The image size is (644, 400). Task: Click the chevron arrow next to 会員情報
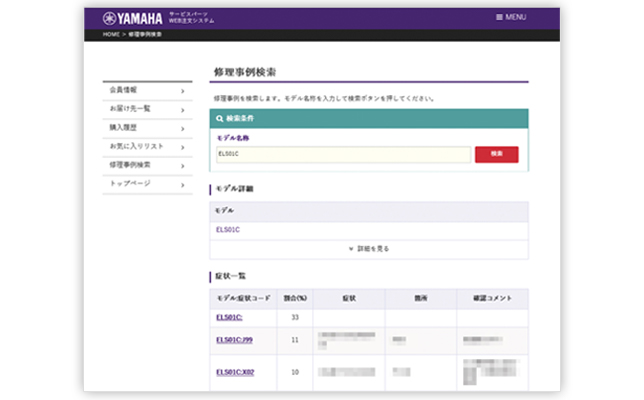click(x=183, y=91)
